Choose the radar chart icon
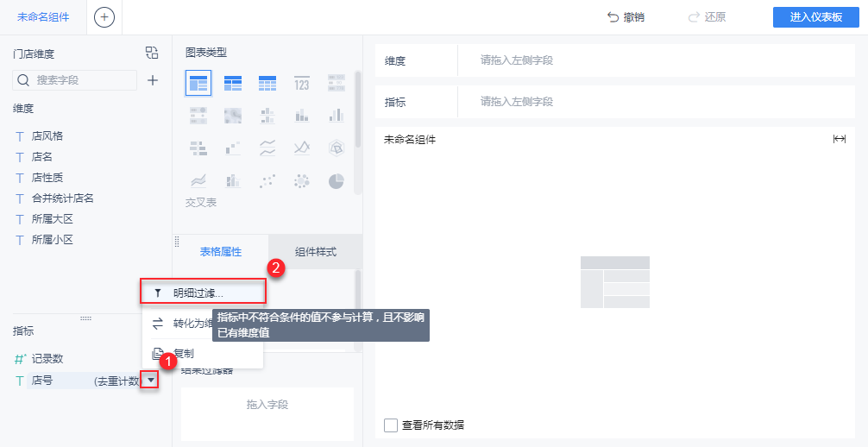 [336, 148]
